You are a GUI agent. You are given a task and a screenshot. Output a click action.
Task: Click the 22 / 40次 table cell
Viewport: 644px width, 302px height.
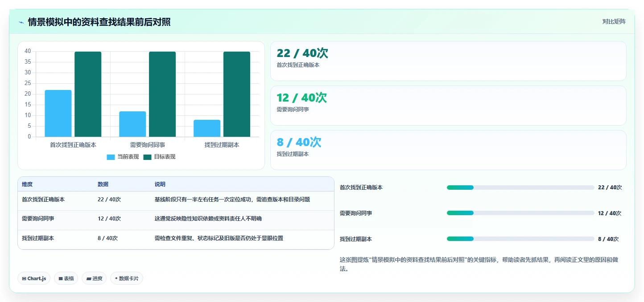tap(109, 200)
